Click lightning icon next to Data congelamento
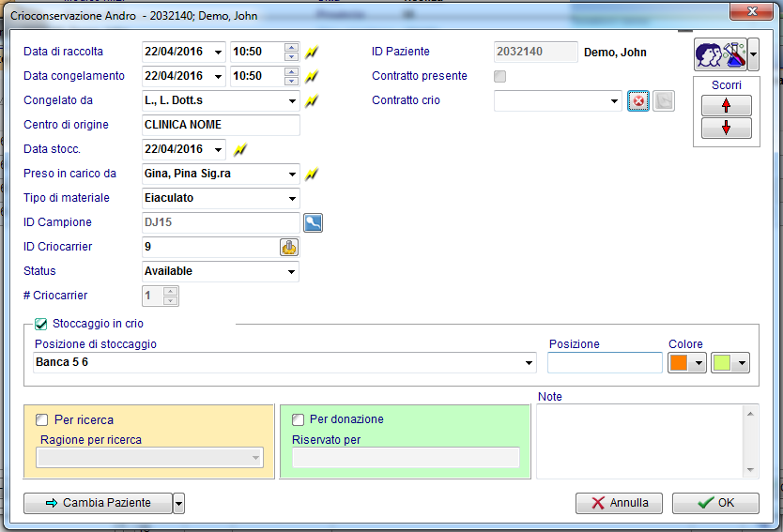 pos(312,76)
